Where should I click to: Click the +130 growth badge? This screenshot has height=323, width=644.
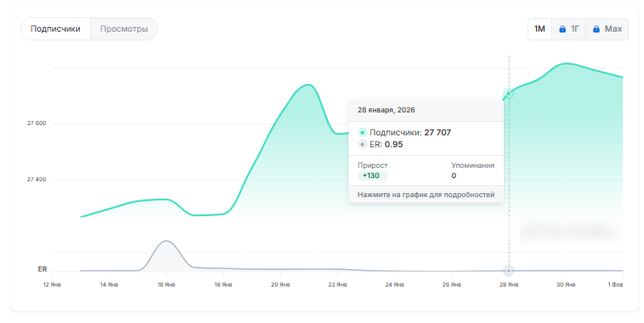(x=372, y=176)
